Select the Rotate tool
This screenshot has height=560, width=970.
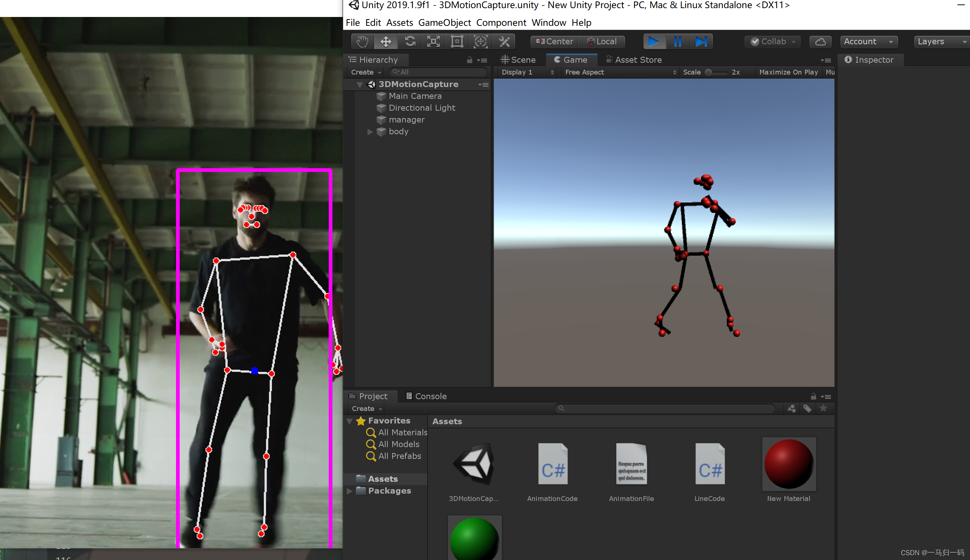click(x=410, y=42)
